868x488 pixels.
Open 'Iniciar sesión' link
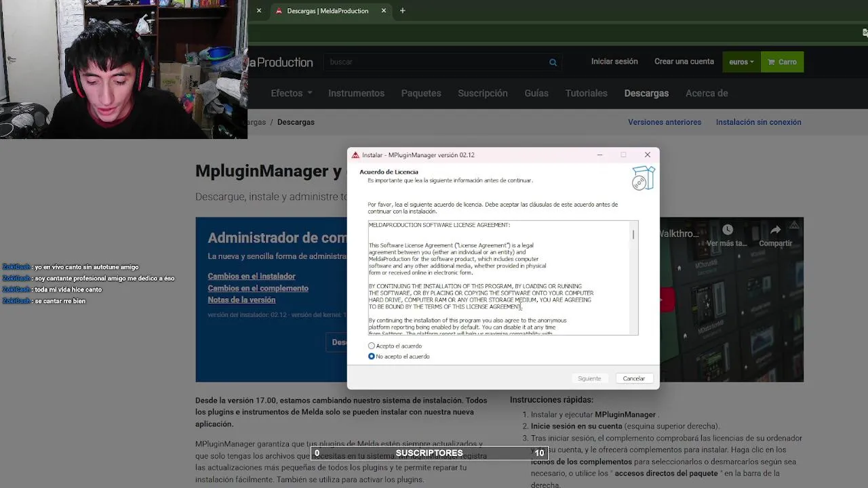tap(614, 62)
